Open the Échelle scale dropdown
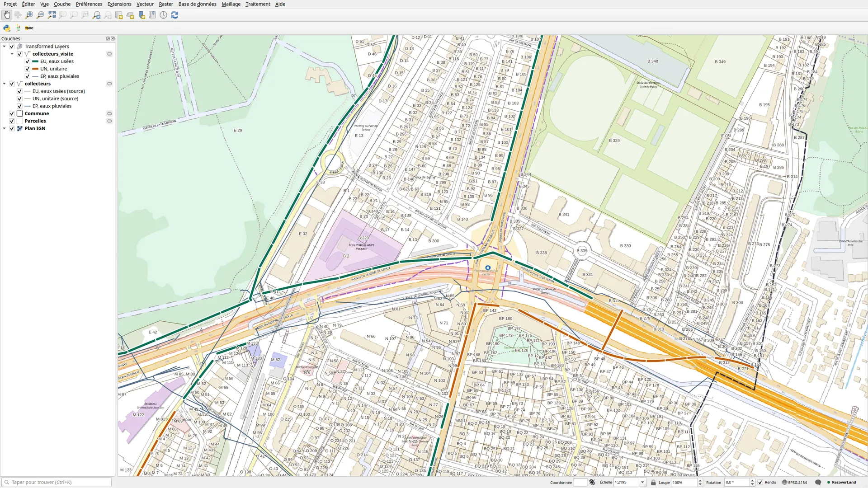The image size is (868, 488). pos(642,482)
